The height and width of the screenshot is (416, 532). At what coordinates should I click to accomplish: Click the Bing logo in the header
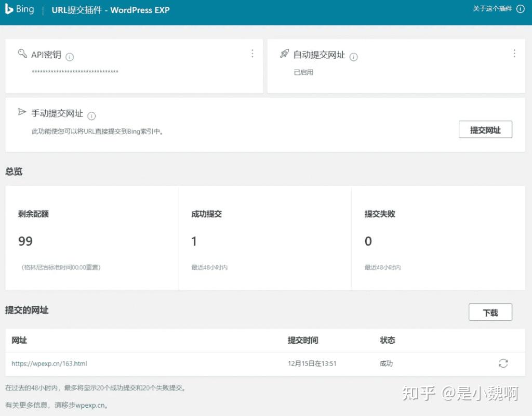(x=20, y=9)
